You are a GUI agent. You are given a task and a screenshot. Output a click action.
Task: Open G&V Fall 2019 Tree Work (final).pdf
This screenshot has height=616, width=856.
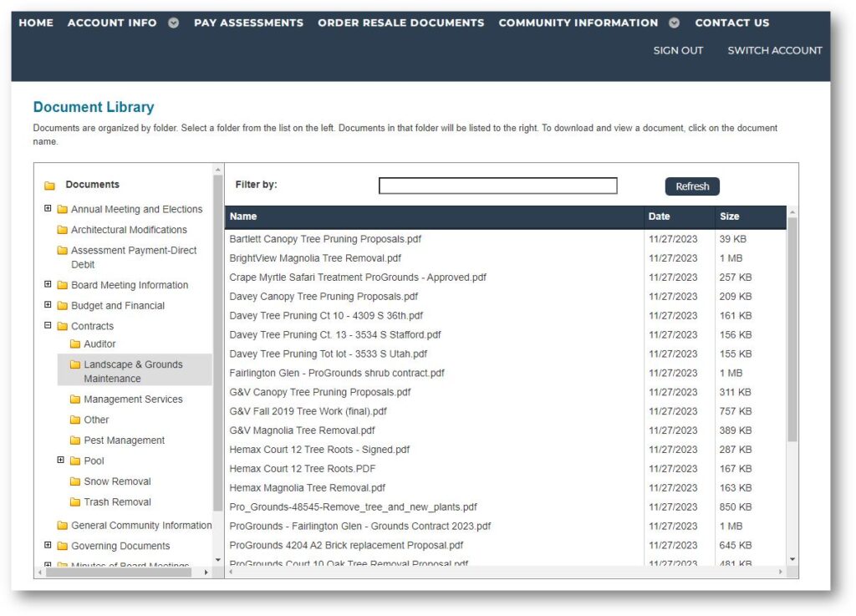[308, 411]
